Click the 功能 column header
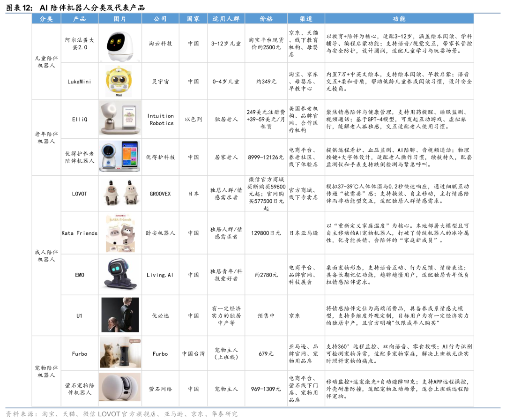The image size is (506, 420). point(399,19)
